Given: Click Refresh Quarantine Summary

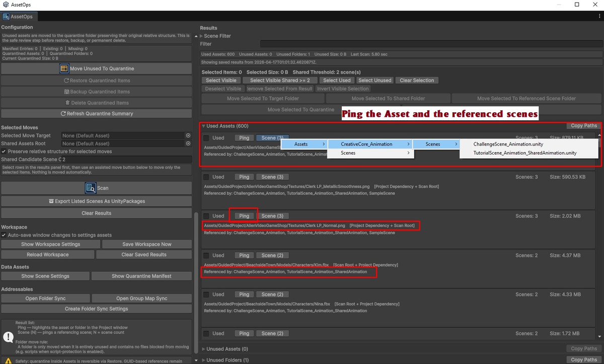Looking at the screenshot, I should [x=97, y=114].
